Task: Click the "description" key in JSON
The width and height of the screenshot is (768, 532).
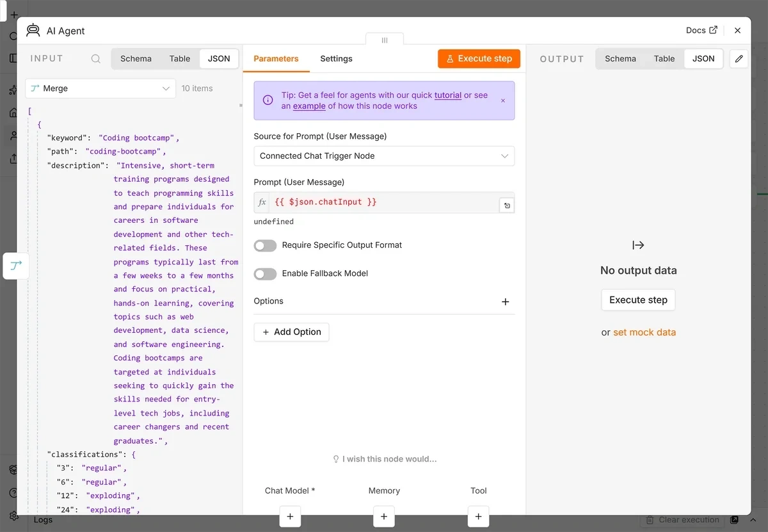Action: [x=76, y=165]
